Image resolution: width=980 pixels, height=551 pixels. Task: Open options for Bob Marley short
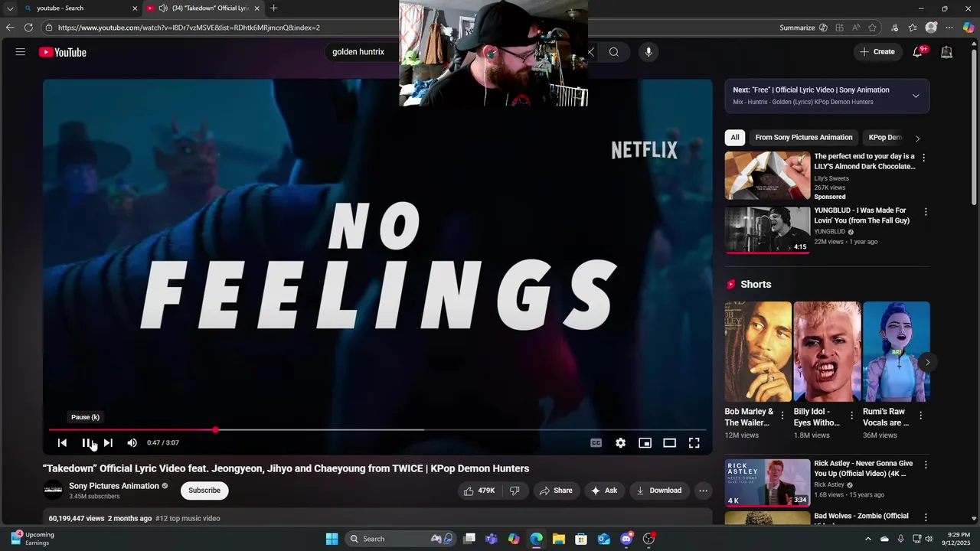(782, 416)
